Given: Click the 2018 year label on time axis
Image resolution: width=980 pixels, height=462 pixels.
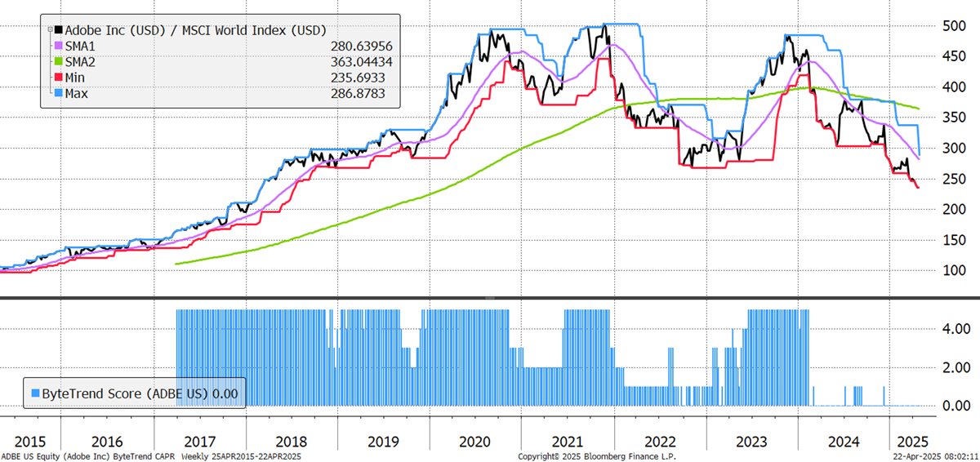Looking at the screenshot, I should [291, 442].
